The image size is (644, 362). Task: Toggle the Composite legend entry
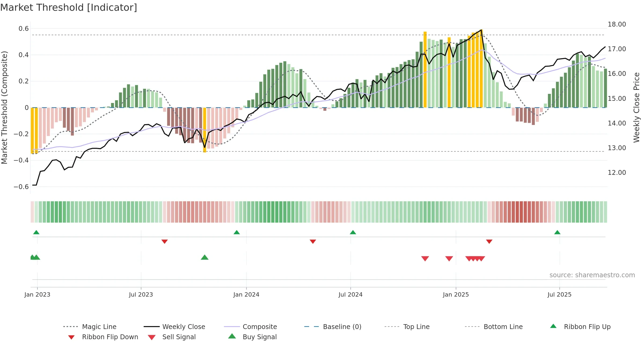pos(250,327)
